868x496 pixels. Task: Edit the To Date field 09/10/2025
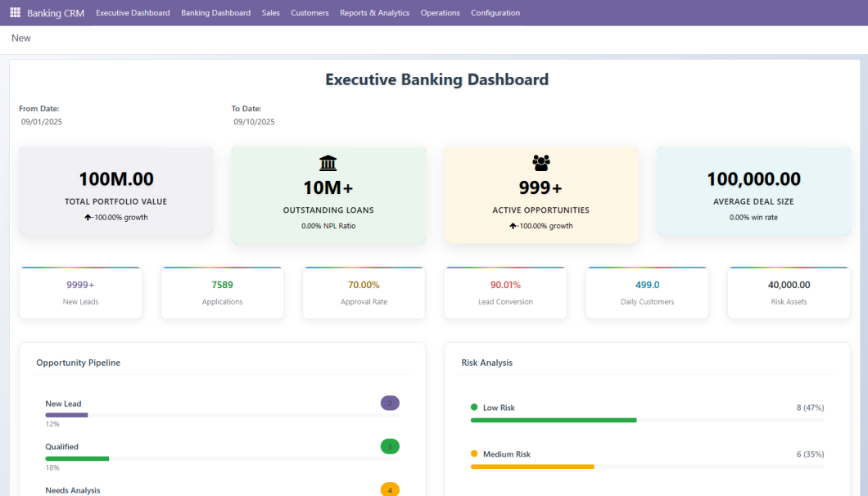click(x=254, y=122)
